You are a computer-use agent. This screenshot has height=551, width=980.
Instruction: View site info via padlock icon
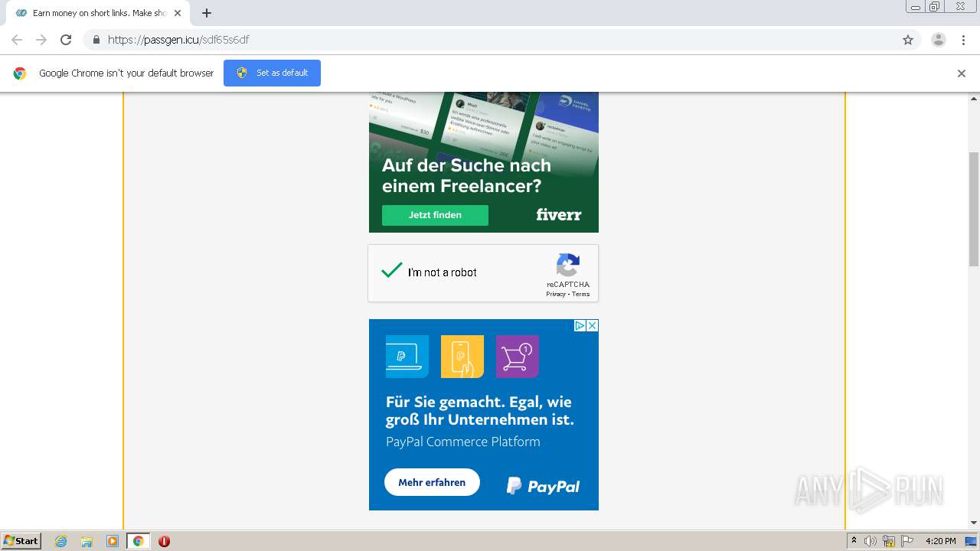tap(96, 40)
